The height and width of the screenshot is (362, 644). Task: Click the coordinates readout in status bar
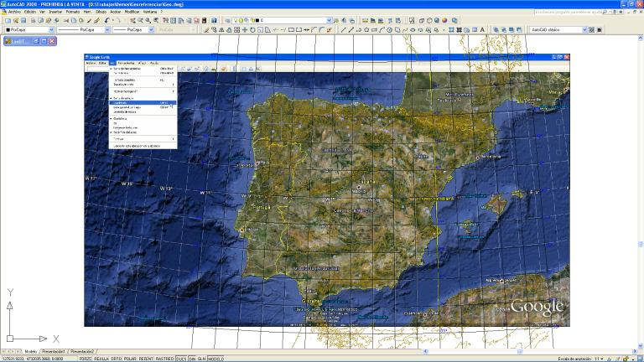[33, 359]
